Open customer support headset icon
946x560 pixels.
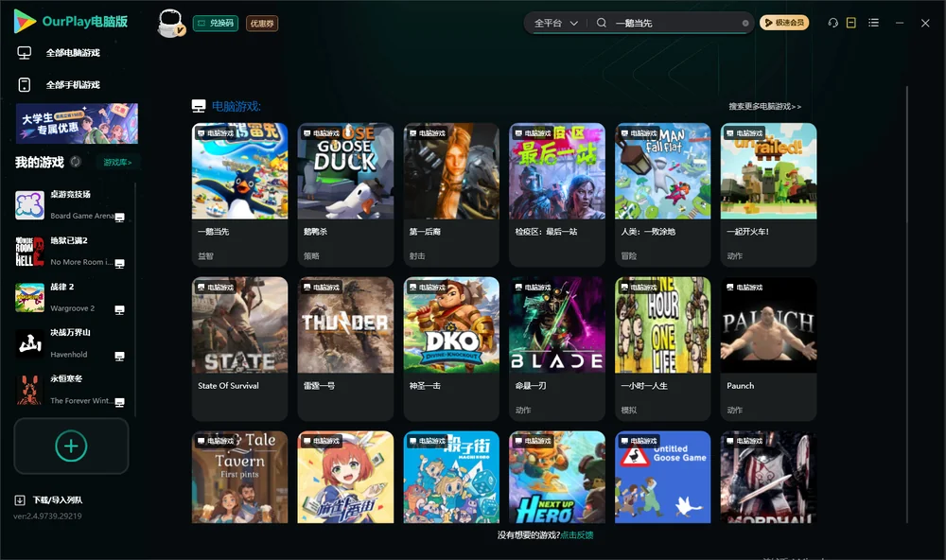pos(832,23)
